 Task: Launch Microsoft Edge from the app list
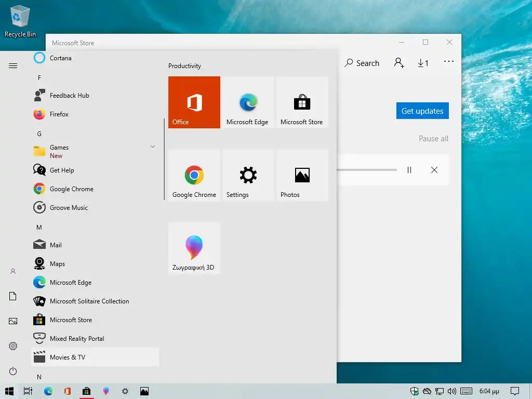pos(95,282)
